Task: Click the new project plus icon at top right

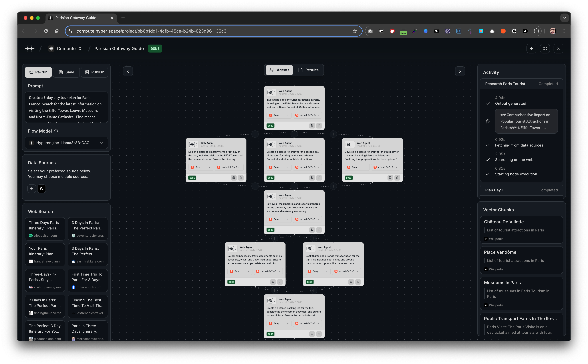Action: (x=531, y=48)
